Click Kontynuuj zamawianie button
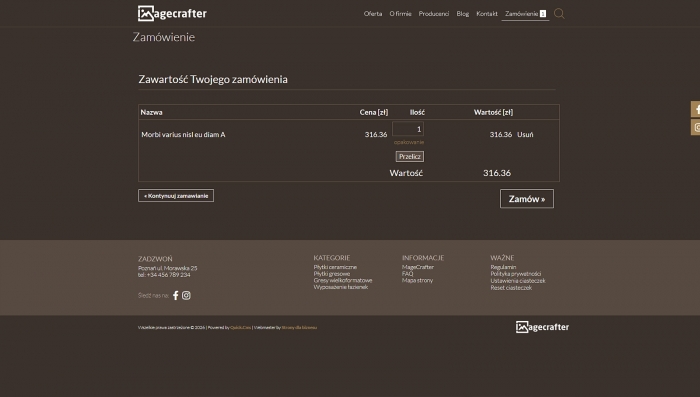The width and height of the screenshot is (700, 397). [x=176, y=196]
